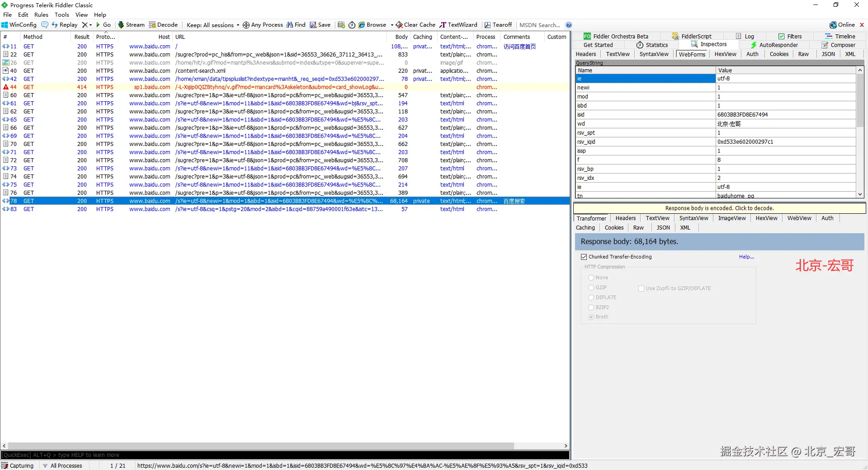Open the Statistics tab

[652, 45]
